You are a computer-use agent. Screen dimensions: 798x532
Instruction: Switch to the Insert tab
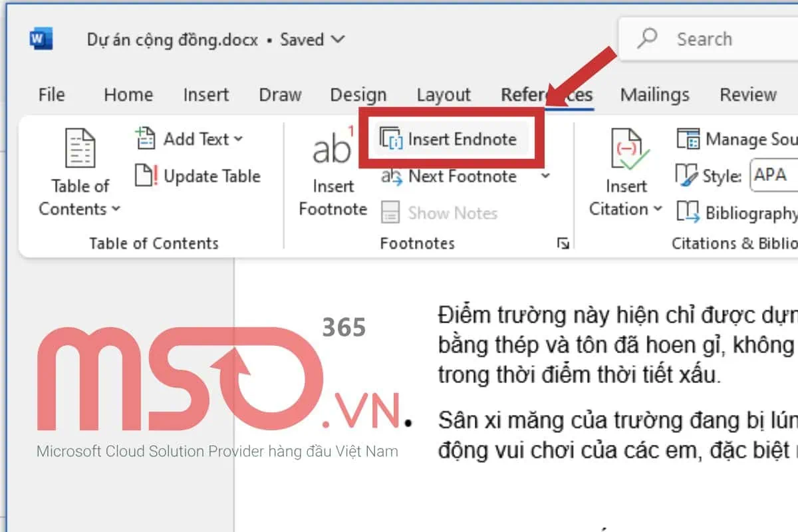(206, 95)
